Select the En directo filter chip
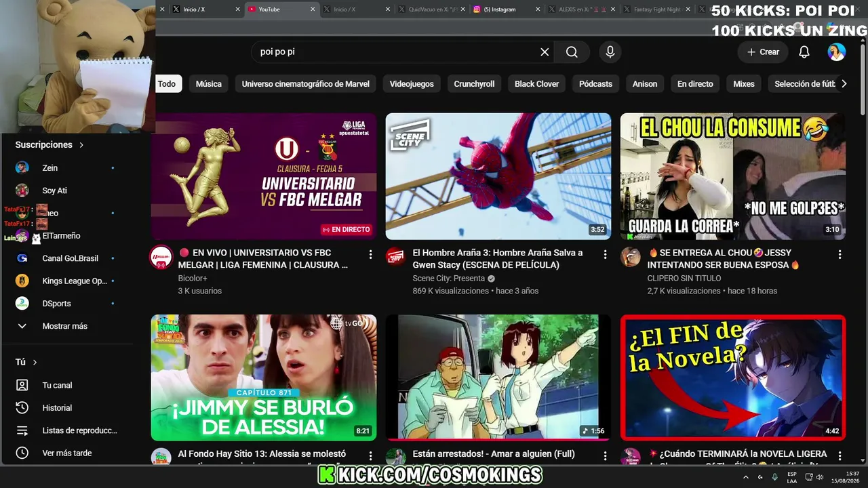This screenshot has width=868, height=488. (695, 84)
